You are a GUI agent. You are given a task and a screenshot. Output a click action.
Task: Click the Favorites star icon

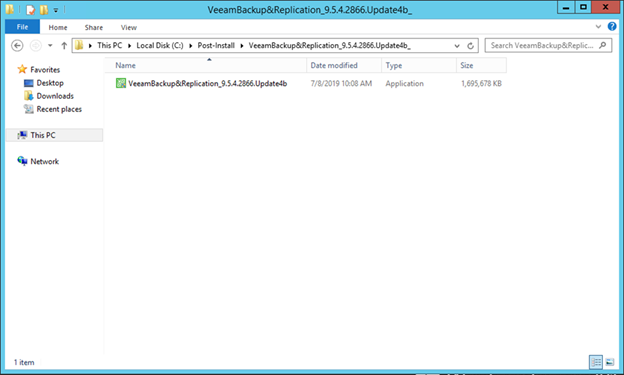[x=22, y=69]
